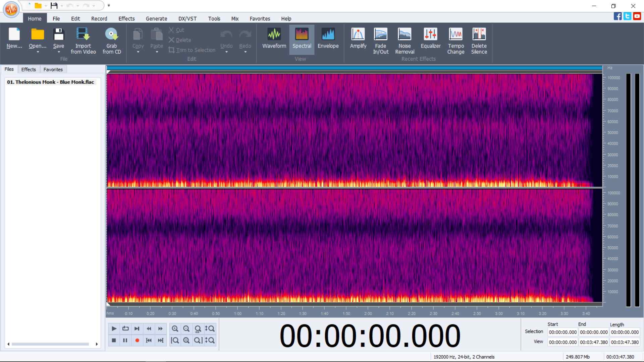Viewport: 644px width, 362px height.
Task: Click the Play transport button
Action: [x=114, y=328]
